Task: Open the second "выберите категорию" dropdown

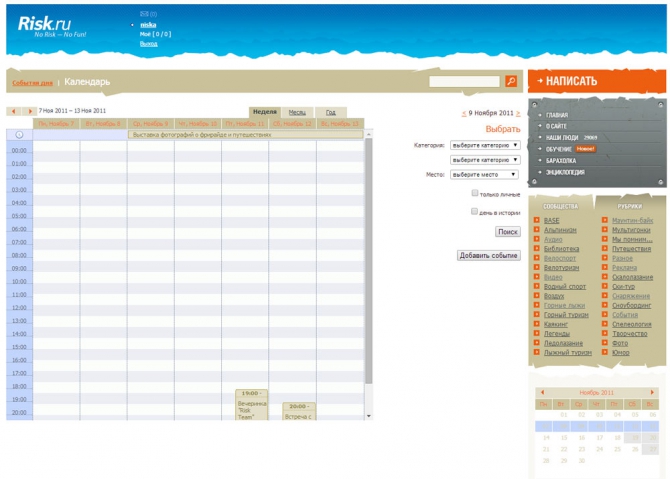Action: (485, 159)
